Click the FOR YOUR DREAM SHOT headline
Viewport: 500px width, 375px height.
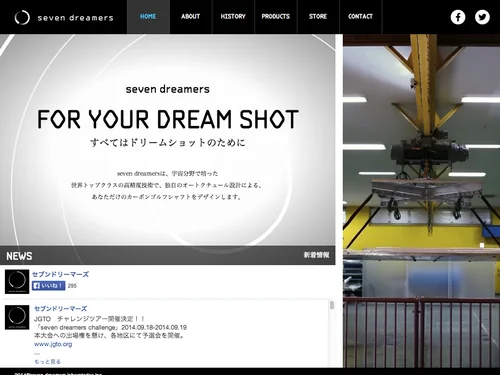(x=168, y=119)
